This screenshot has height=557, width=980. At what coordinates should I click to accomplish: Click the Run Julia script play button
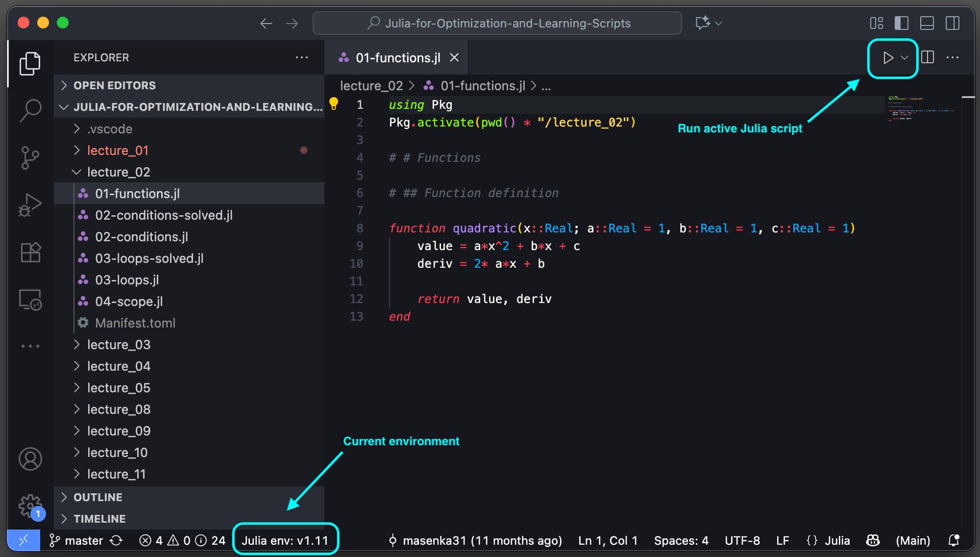[887, 58]
